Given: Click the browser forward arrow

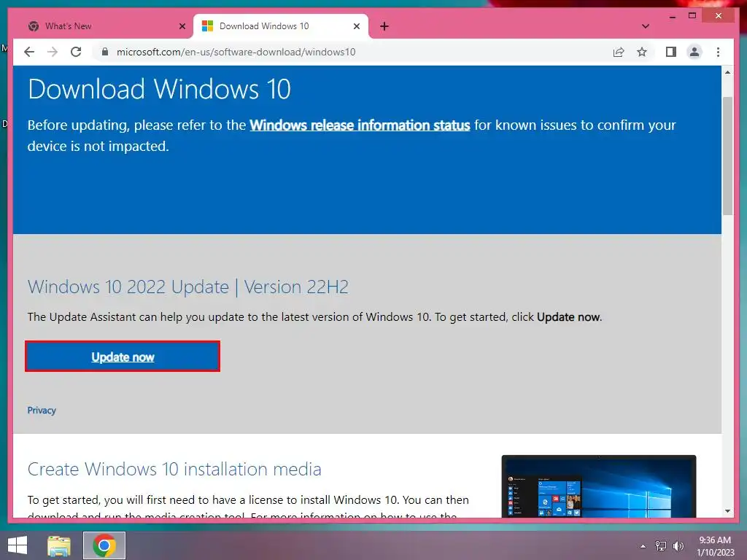Looking at the screenshot, I should 53,52.
